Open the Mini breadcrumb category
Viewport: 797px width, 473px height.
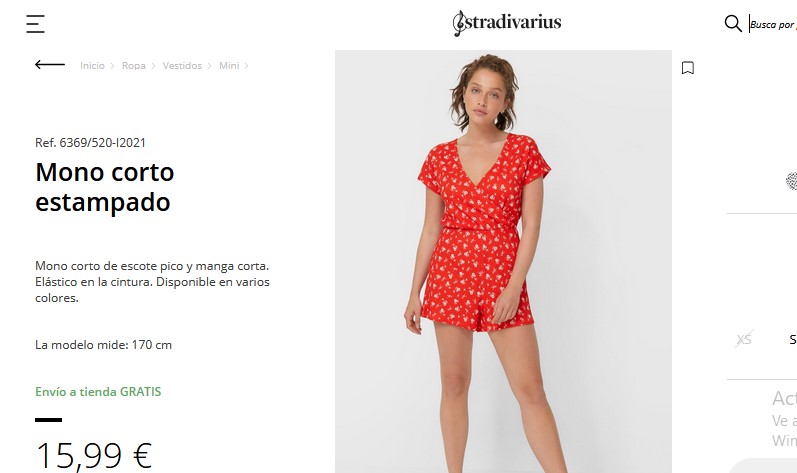click(x=229, y=66)
